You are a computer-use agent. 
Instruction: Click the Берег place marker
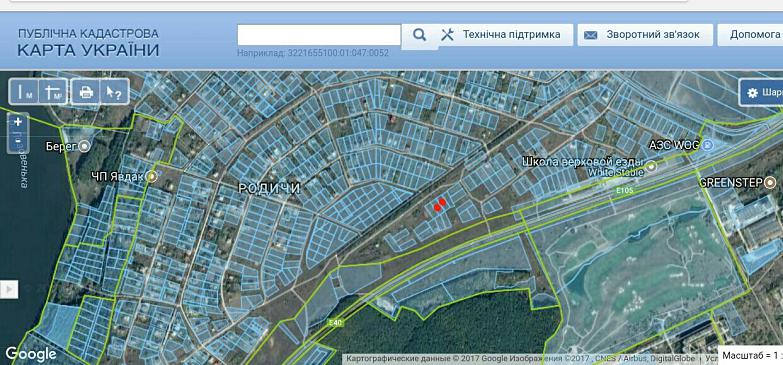(85, 146)
